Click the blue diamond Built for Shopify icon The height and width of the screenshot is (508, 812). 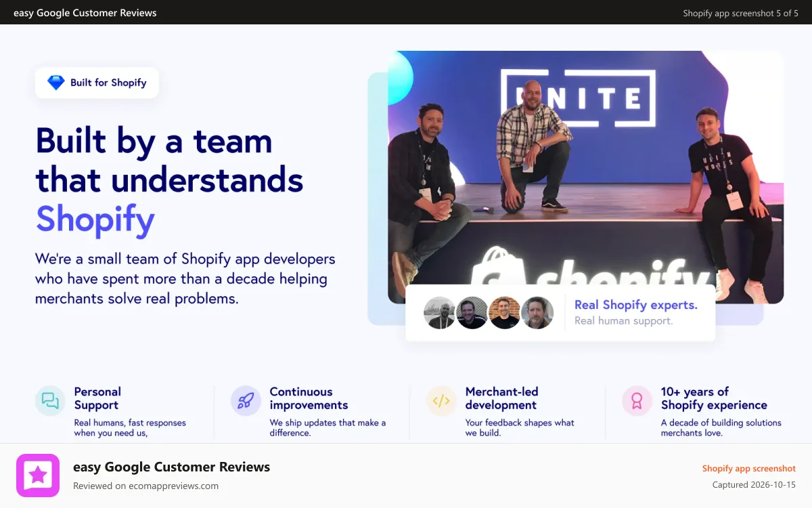[x=55, y=83]
